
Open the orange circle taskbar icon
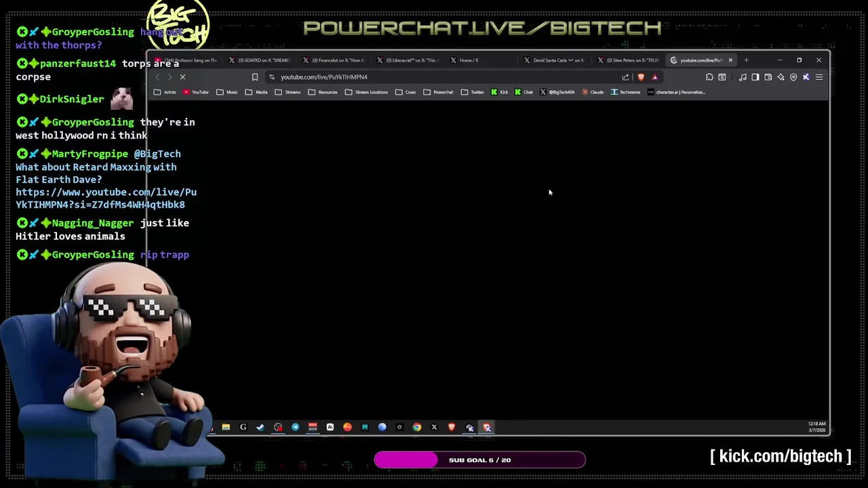click(x=347, y=428)
